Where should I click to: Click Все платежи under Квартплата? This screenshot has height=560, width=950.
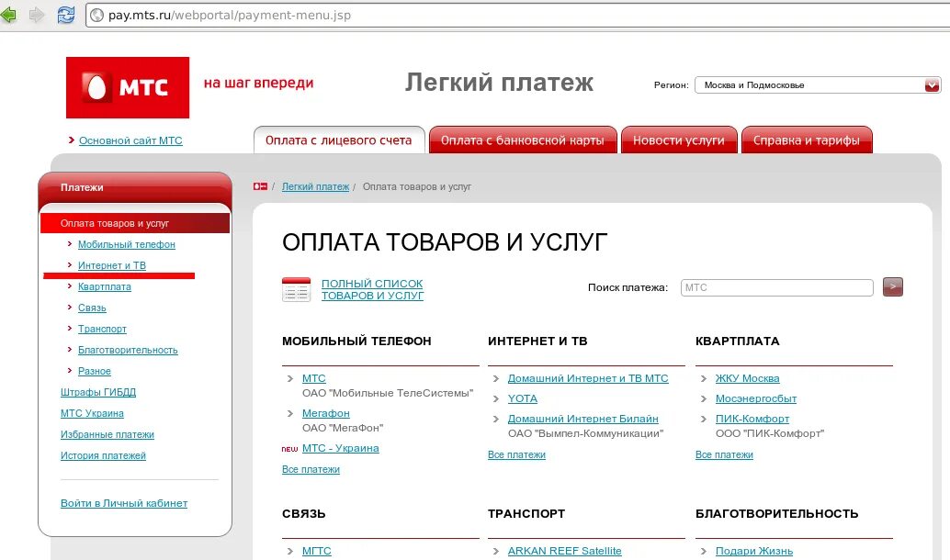point(724,454)
